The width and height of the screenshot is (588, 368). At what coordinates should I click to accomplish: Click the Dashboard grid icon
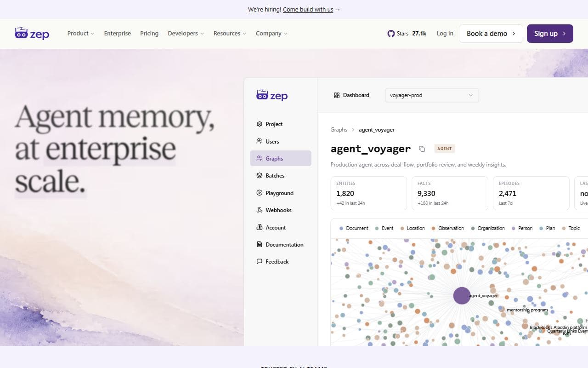click(337, 95)
